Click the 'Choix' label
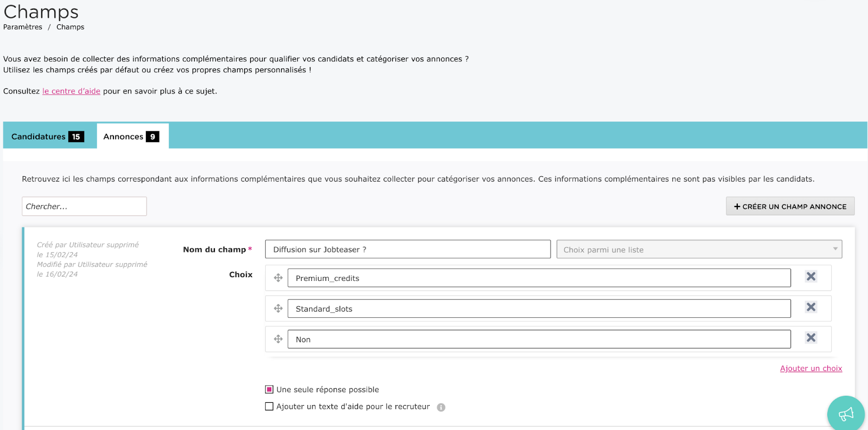This screenshot has height=430, width=868. click(x=241, y=274)
